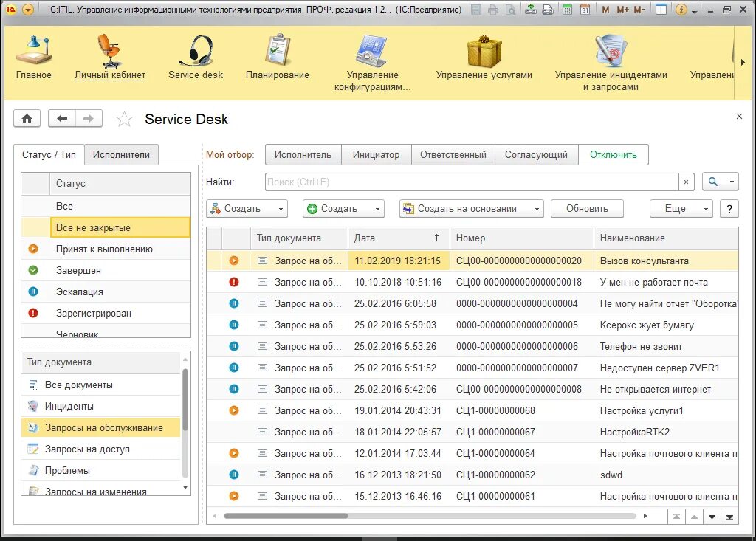Open Планирование section

(x=278, y=58)
